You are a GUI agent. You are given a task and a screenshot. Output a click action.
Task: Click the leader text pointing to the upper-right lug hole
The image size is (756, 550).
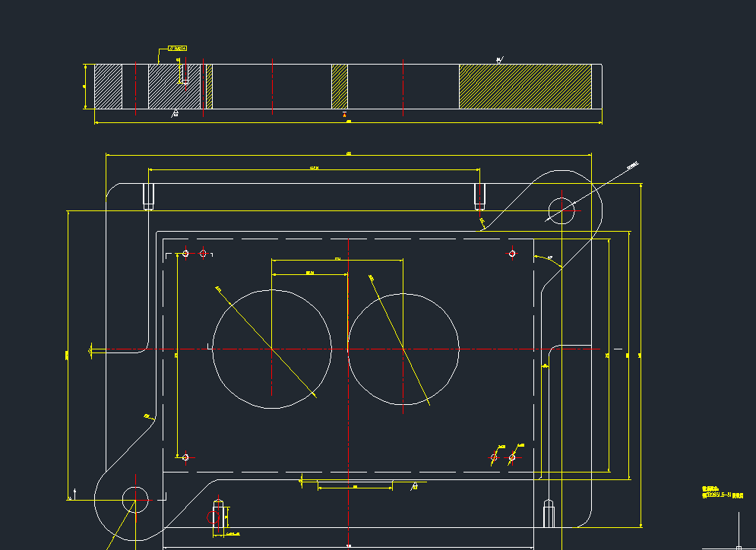point(633,166)
